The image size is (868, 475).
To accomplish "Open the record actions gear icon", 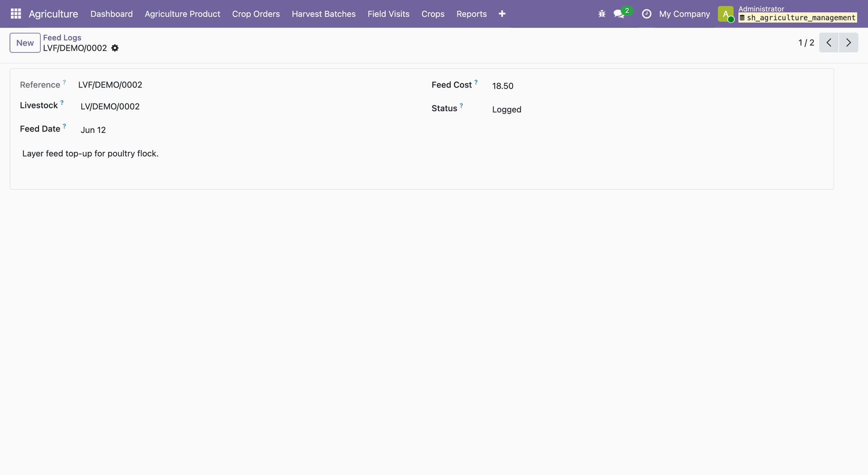I will (115, 48).
